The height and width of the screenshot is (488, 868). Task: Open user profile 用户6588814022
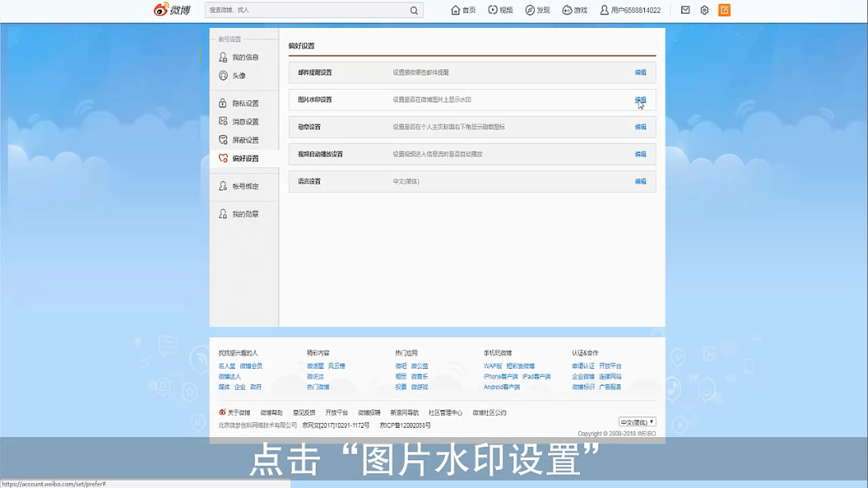tap(630, 10)
